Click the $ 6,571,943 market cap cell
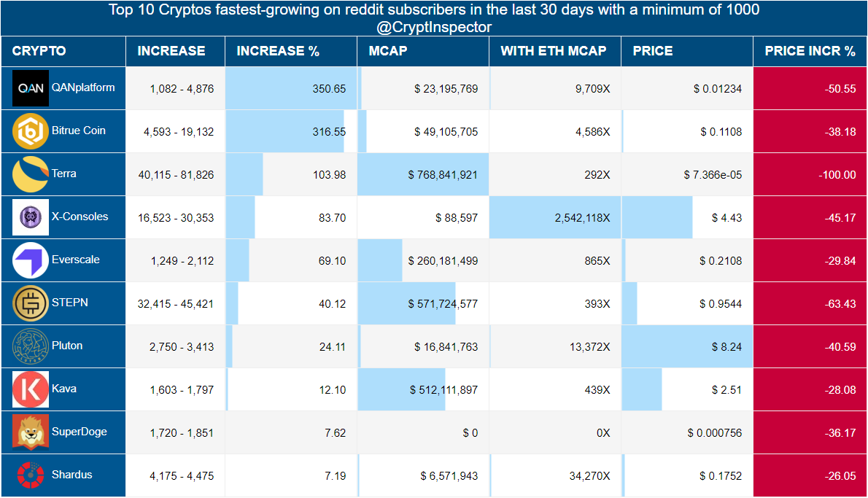 click(423, 476)
